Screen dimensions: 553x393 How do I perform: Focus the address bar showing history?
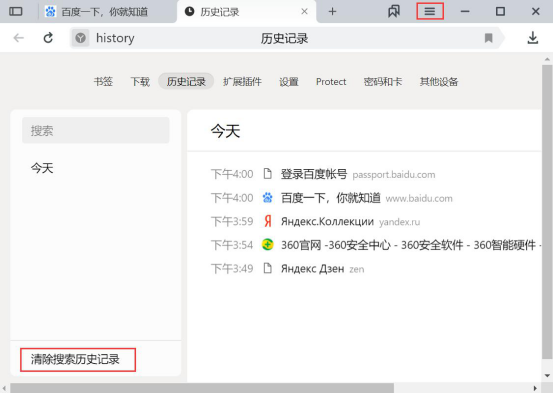[286, 38]
